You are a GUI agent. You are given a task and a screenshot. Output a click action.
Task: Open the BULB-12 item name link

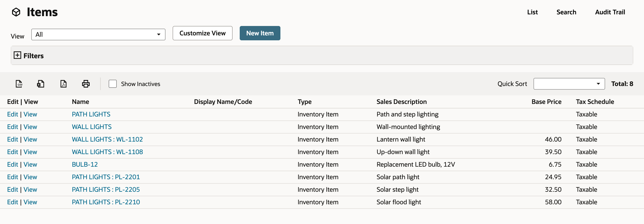(x=85, y=164)
